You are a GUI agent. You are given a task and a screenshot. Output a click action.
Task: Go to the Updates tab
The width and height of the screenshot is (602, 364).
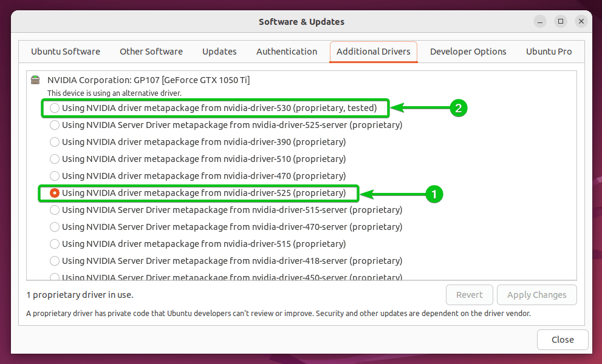[x=219, y=52]
